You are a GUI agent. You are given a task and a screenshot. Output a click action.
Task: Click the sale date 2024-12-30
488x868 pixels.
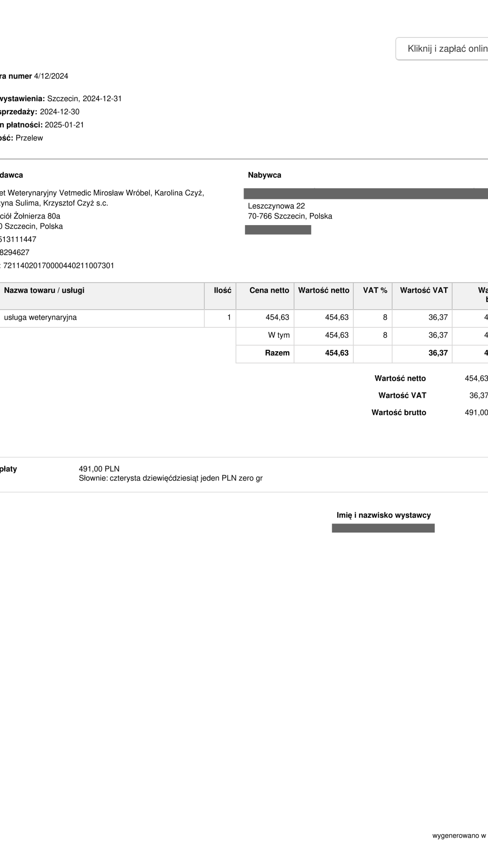(x=60, y=112)
